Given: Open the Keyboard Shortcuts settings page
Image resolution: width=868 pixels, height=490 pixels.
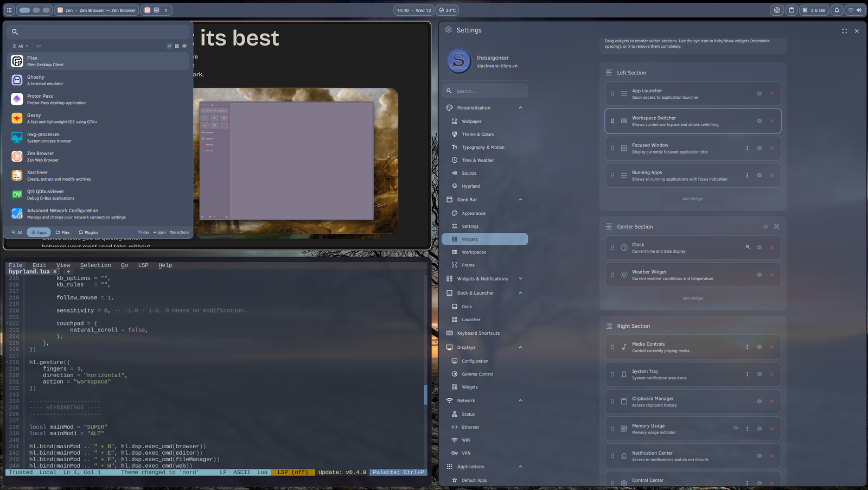Looking at the screenshot, I should pyautogui.click(x=484, y=333).
